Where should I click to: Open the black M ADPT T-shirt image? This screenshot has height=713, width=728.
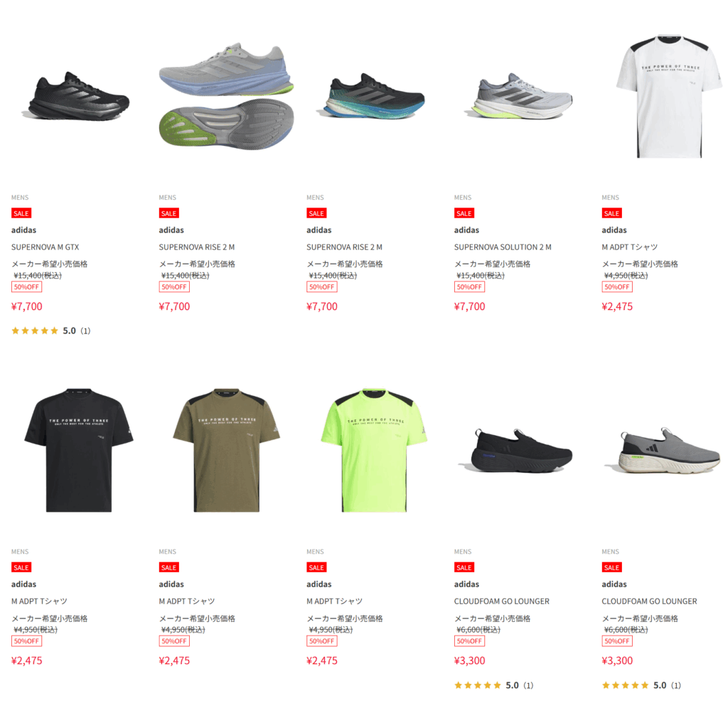(79, 450)
